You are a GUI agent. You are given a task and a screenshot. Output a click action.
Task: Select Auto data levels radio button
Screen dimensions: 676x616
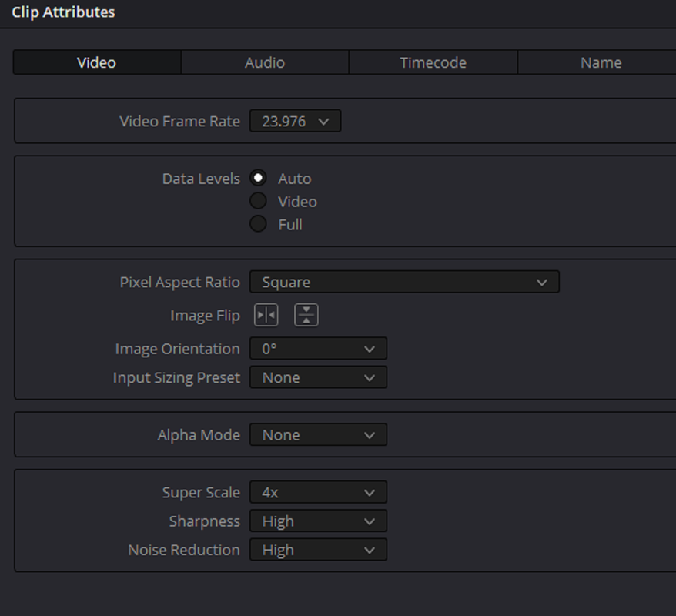click(x=258, y=178)
